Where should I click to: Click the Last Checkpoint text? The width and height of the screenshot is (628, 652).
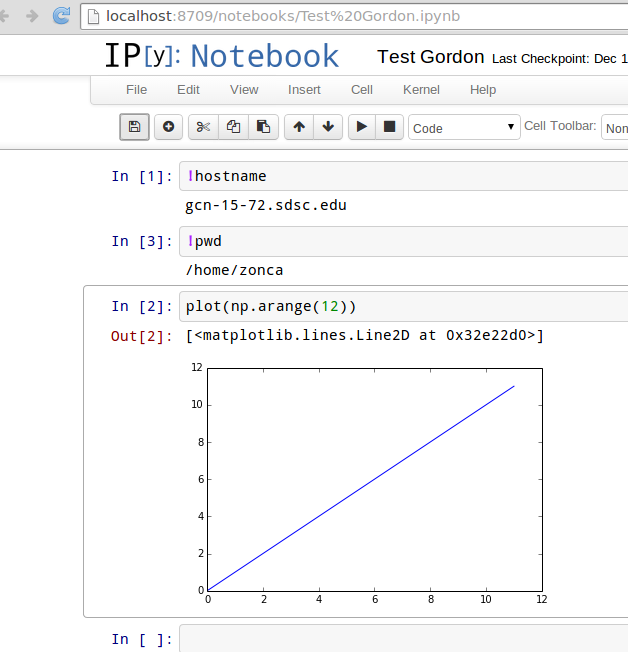pos(559,59)
